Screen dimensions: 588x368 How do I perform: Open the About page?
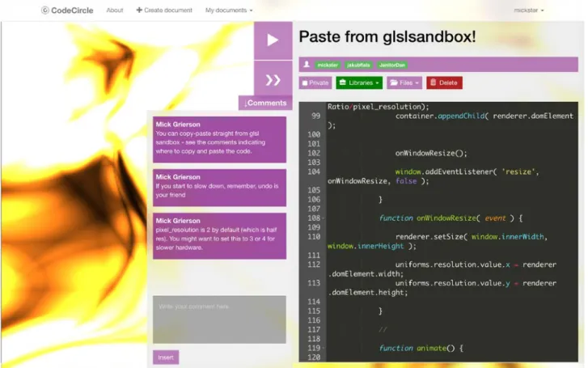tap(115, 11)
